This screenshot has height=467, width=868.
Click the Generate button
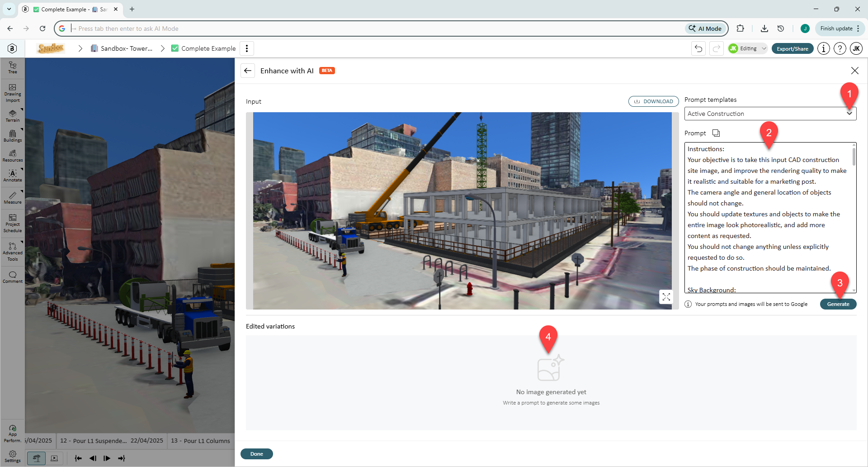[838, 304]
